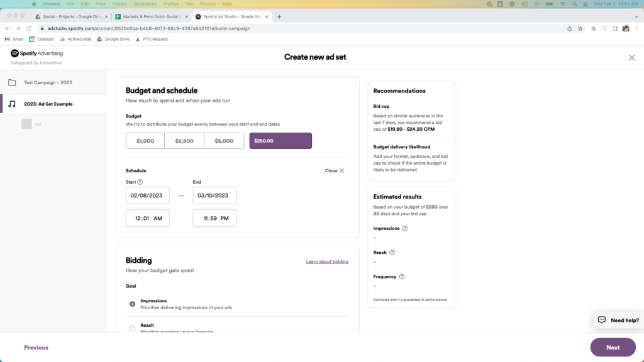Open the Chrome profile avatar
Image resolution: width=644 pixels, height=362 pixels.
tap(626, 28)
